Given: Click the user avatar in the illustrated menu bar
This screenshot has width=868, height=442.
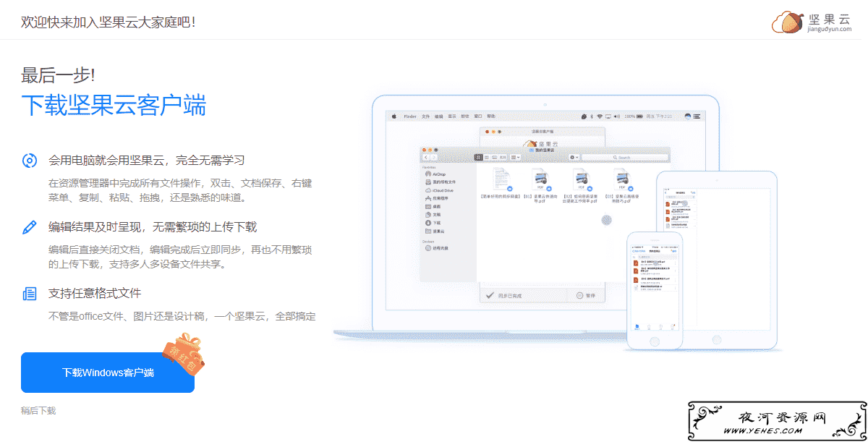Looking at the screenshot, I should click(688, 116).
